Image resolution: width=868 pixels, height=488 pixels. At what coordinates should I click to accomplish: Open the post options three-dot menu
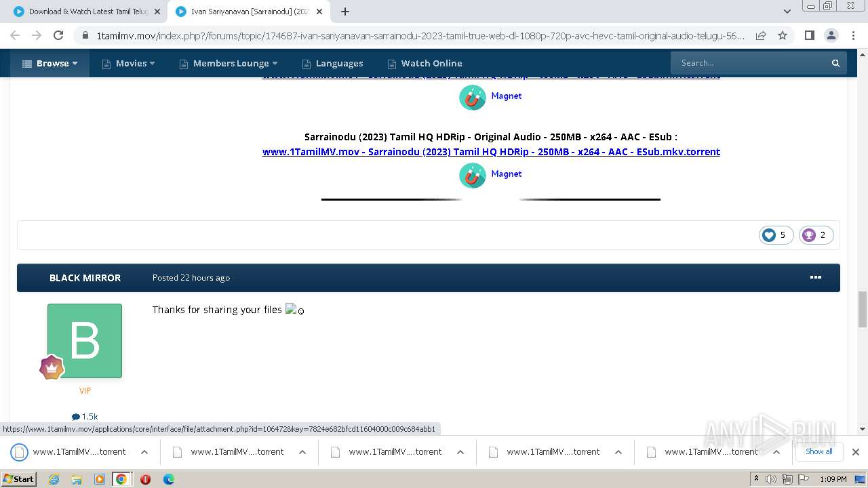tap(816, 277)
